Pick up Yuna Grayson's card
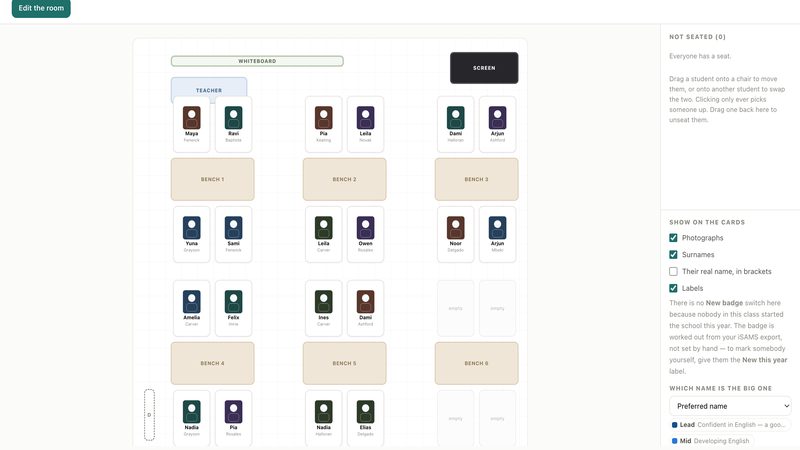 pyautogui.click(x=191, y=235)
